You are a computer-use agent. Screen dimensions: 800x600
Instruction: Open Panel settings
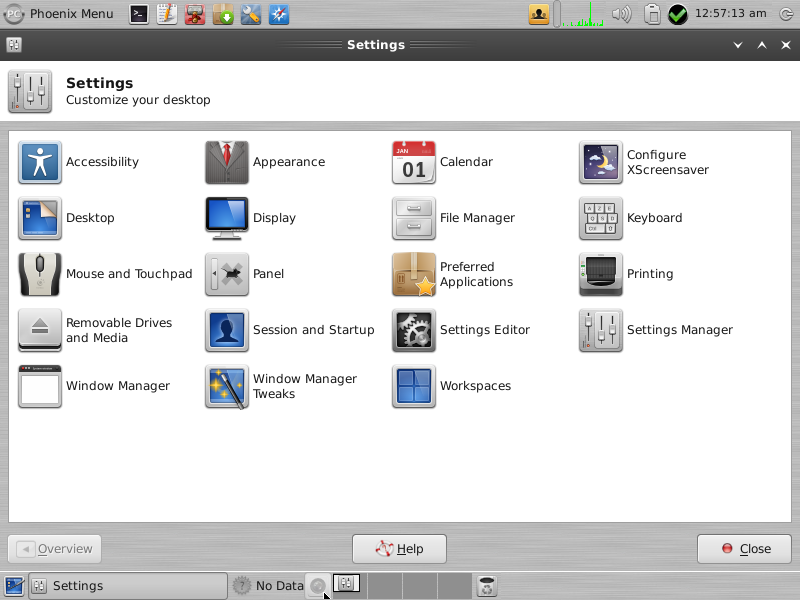(x=244, y=274)
